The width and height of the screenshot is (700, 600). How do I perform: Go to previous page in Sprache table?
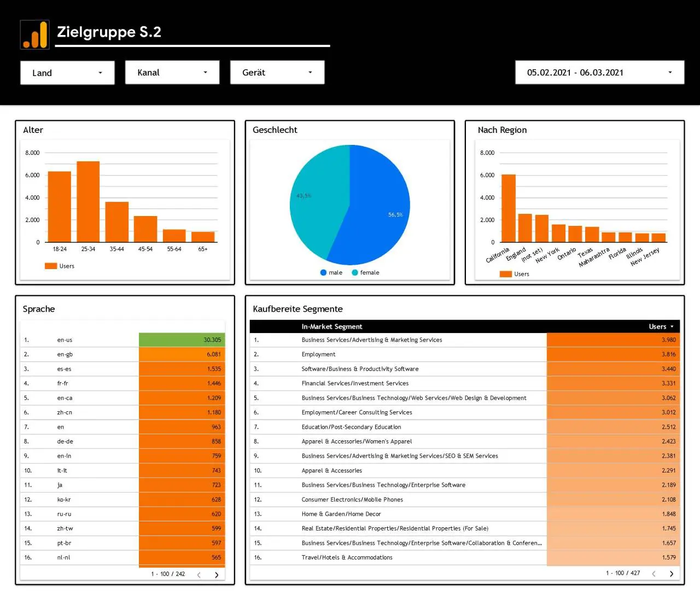pyautogui.click(x=199, y=575)
